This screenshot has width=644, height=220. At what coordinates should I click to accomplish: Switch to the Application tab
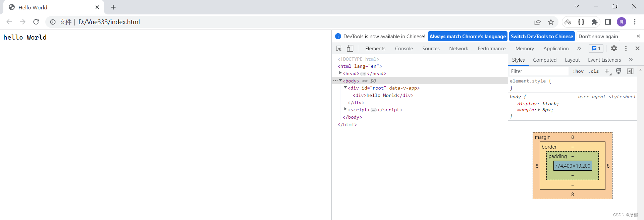556,49
